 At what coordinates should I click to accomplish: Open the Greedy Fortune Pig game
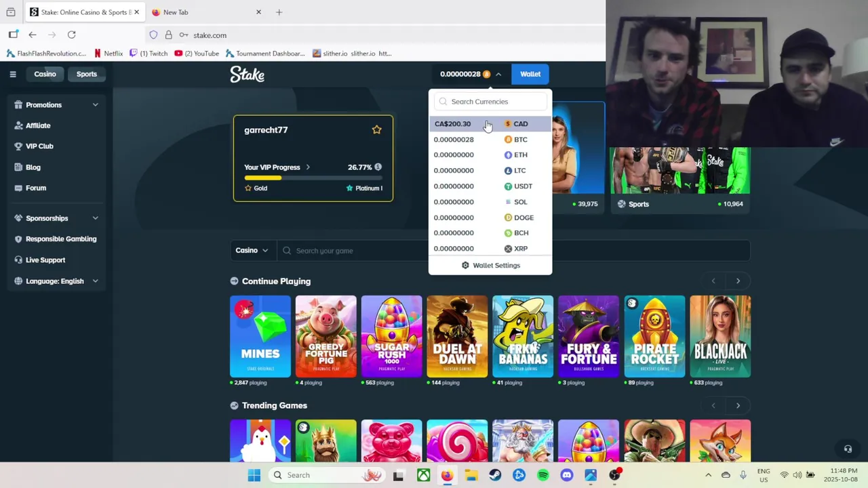[325, 336]
